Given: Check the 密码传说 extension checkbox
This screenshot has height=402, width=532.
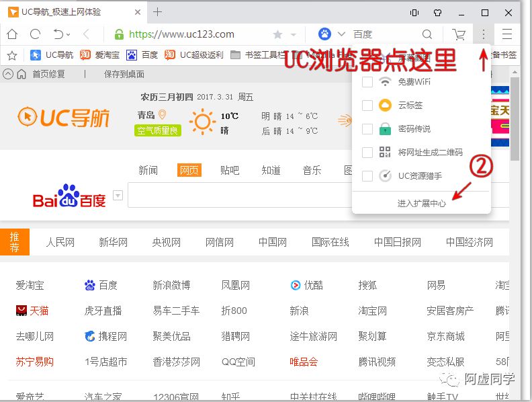Looking at the screenshot, I should [367, 129].
